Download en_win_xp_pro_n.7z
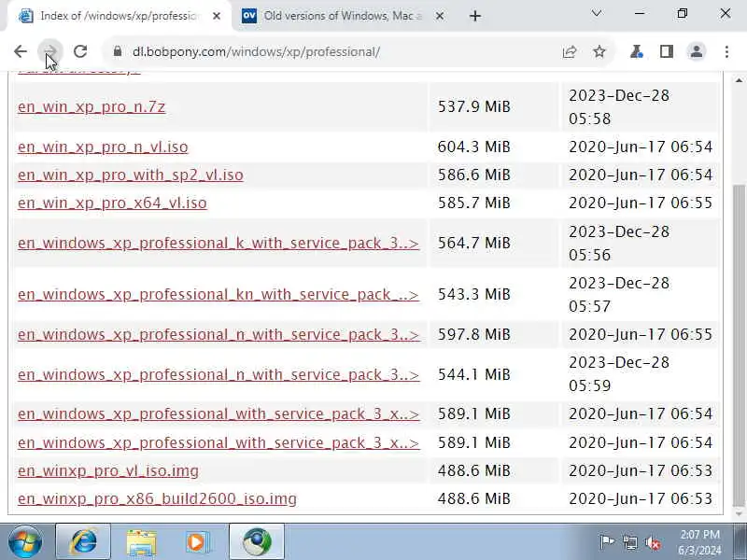 92,106
